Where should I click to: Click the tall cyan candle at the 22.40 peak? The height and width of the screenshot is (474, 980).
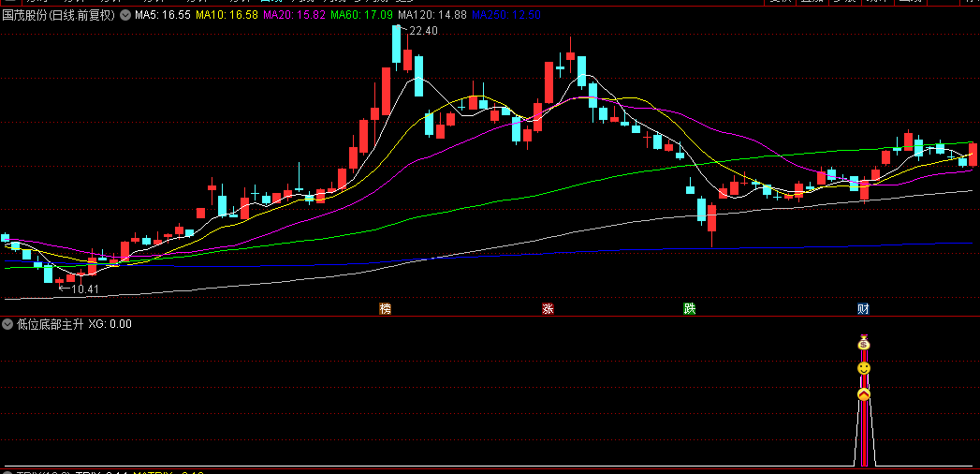pos(396,45)
